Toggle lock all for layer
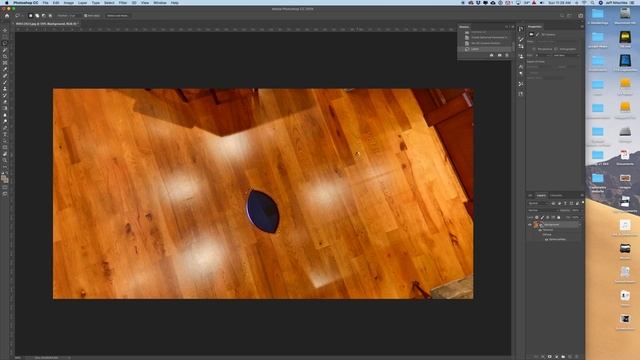 558,218
